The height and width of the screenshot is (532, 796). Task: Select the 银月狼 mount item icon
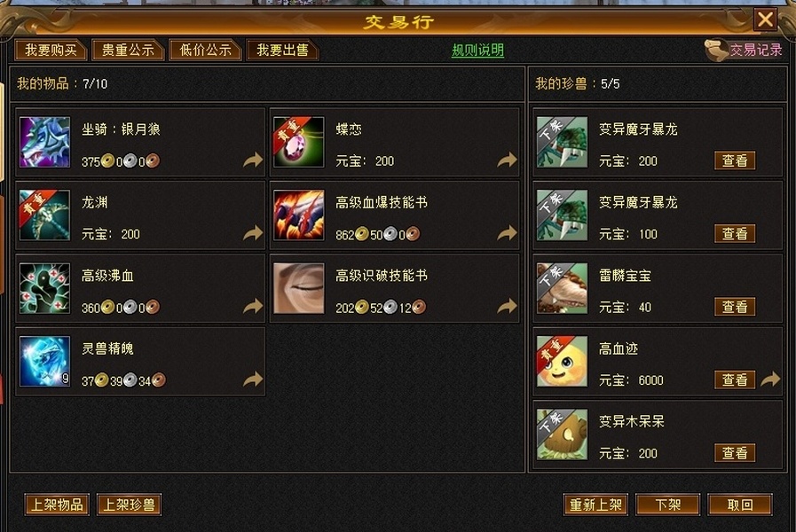(44, 142)
